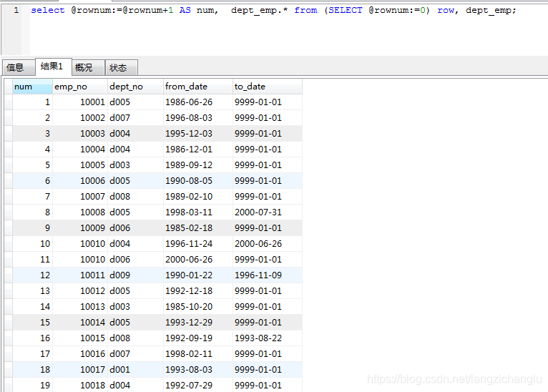
Task: Click from_date 1986-06-26
Action: tap(198, 102)
